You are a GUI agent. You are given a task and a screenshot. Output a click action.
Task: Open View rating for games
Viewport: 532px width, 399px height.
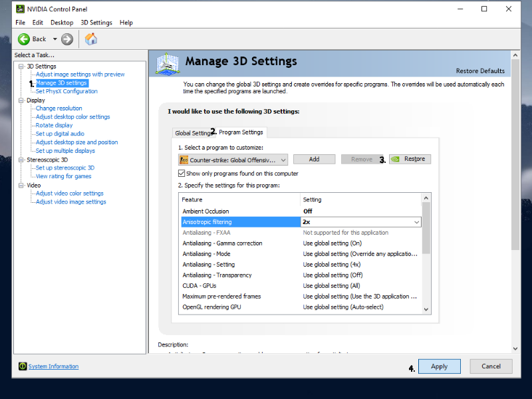tap(63, 176)
